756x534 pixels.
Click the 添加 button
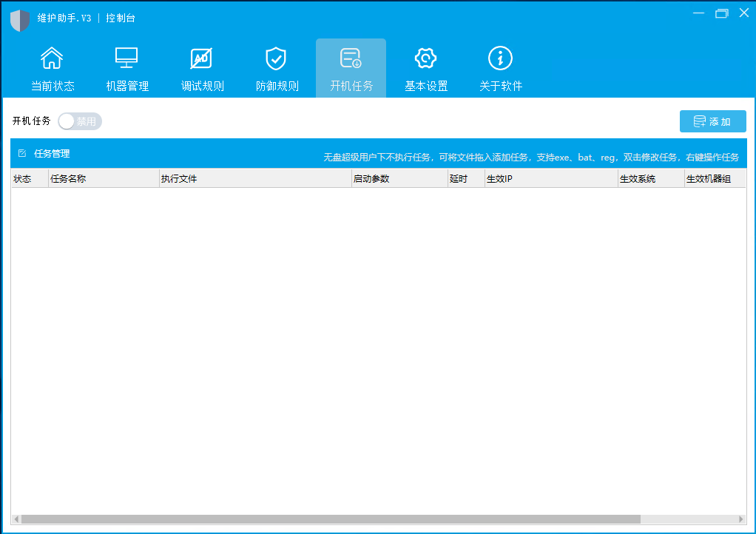[x=712, y=121]
